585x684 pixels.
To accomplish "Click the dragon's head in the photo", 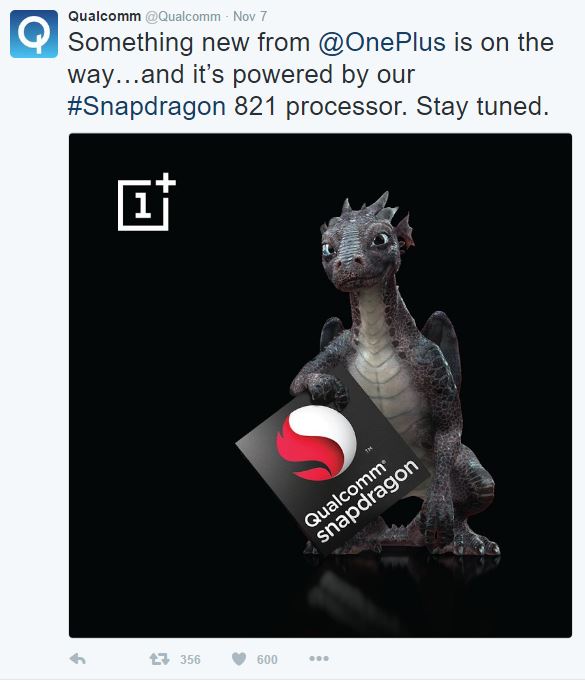I will 364,244.
